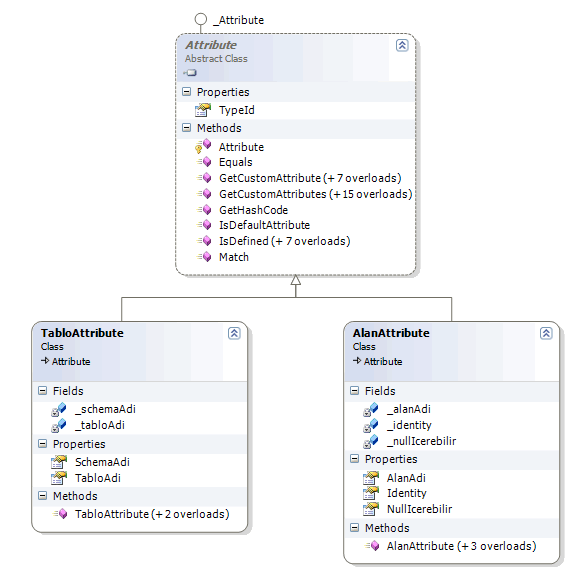Click the base-type arrow in AlanAttribute header
Image resolution: width=578 pixels, height=578 pixels.
pyautogui.click(x=357, y=361)
